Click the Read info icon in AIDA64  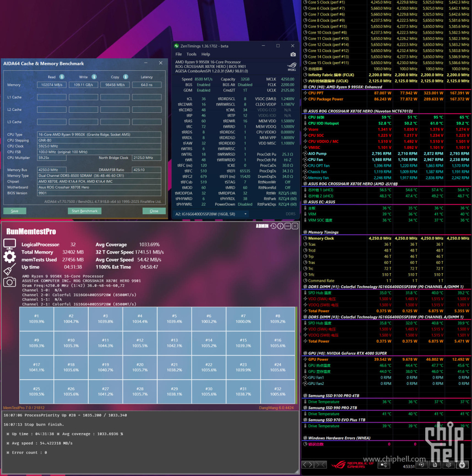tap(62, 77)
